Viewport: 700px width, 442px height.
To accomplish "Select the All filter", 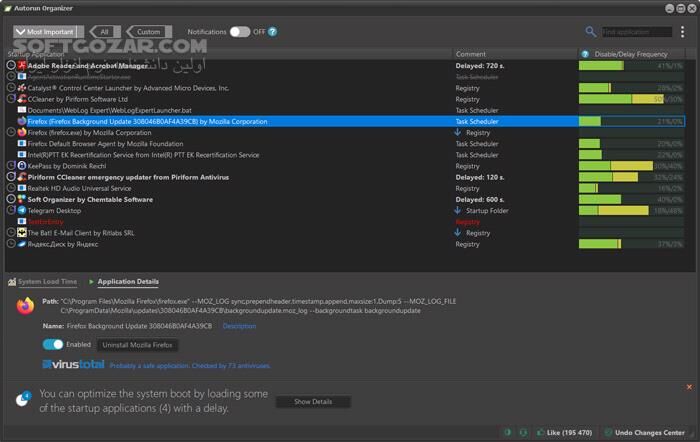I will pos(104,32).
